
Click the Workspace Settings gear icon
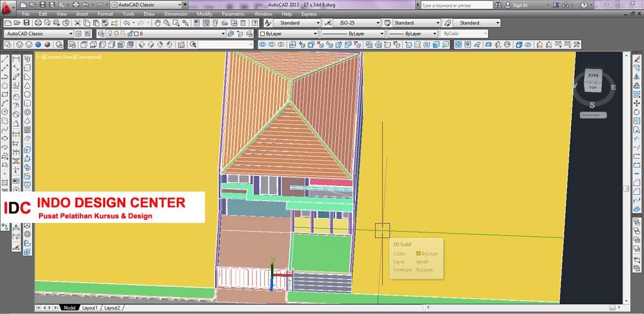pos(78,34)
